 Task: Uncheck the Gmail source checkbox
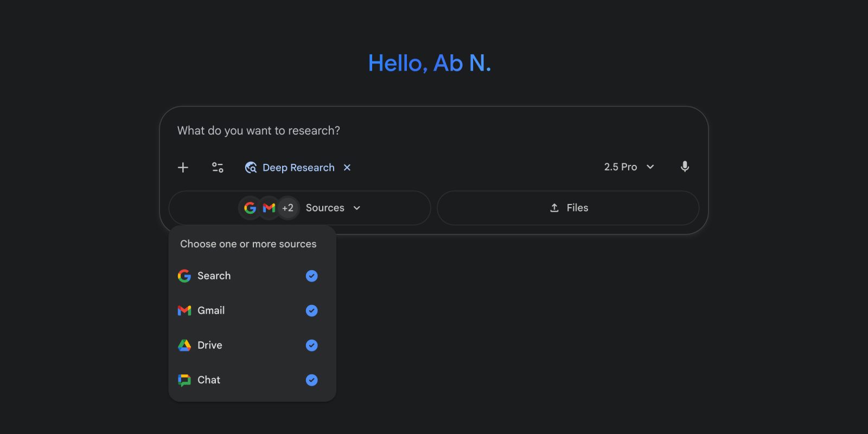[311, 311]
